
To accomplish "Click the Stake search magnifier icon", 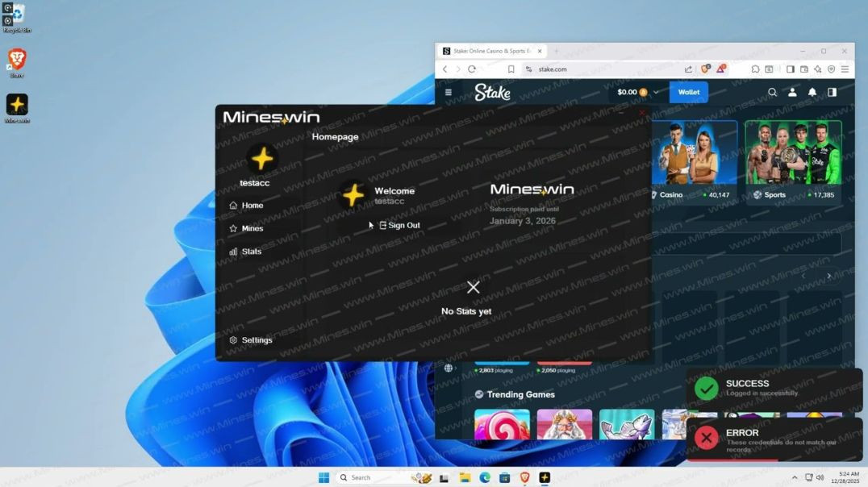I will click(x=772, y=92).
